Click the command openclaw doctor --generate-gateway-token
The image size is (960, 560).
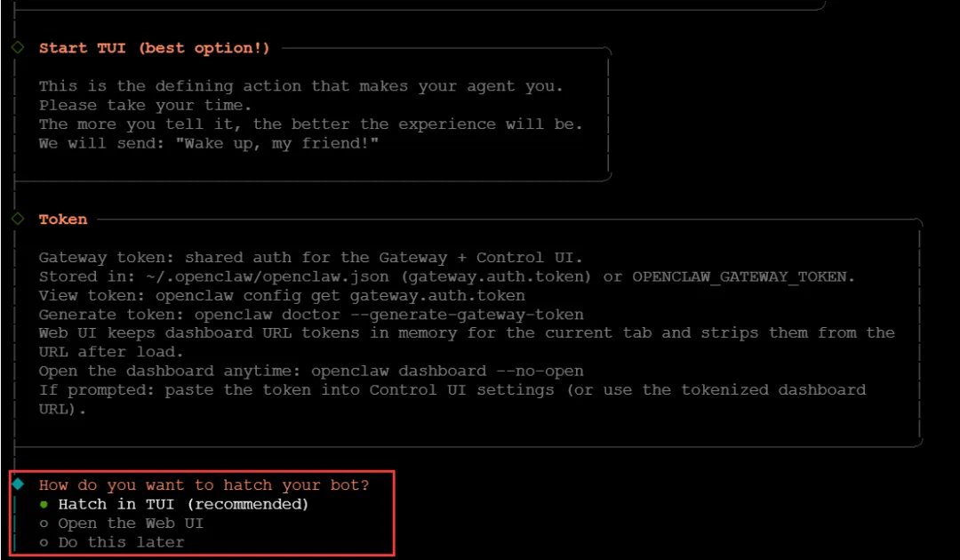(x=388, y=315)
